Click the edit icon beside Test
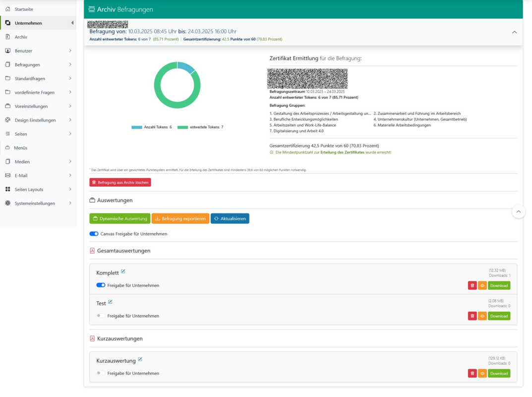This screenshot has width=532, height=397. 110,302
